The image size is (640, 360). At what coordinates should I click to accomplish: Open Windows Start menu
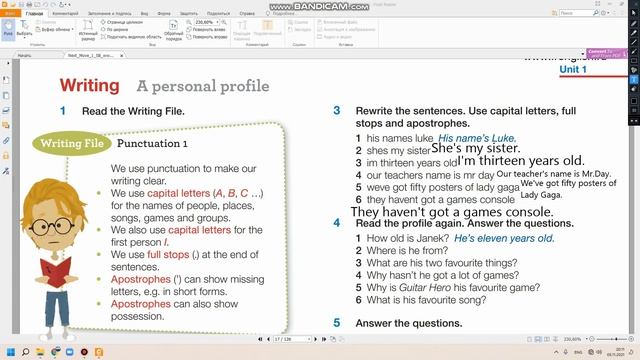tap(11, 352)
